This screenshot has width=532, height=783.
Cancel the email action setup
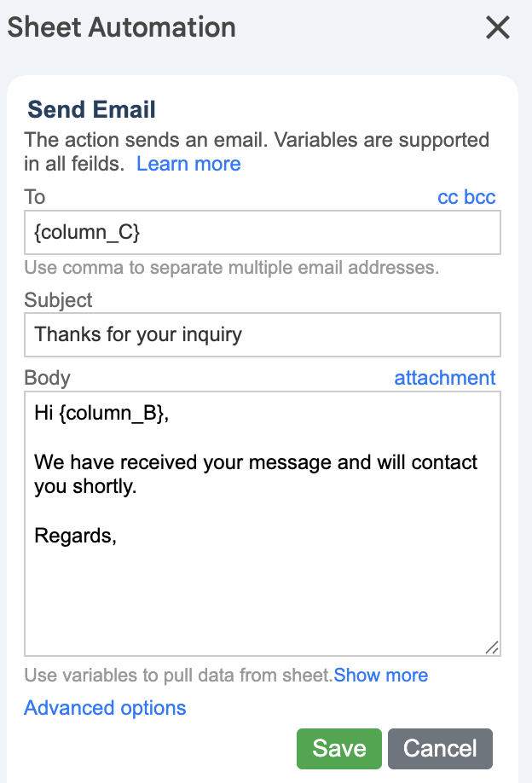(440, 749)
